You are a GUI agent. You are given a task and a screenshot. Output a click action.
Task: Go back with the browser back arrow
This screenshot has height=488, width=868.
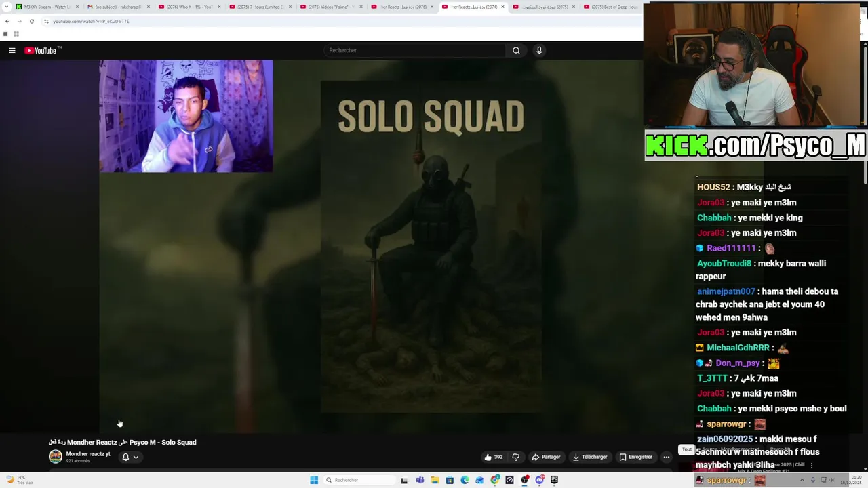point(7,21)
